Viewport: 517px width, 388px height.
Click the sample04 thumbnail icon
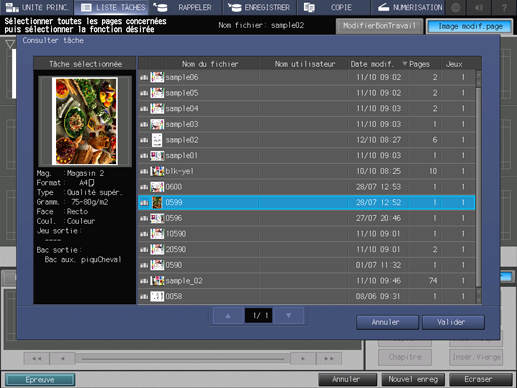[x=157, y=108]
